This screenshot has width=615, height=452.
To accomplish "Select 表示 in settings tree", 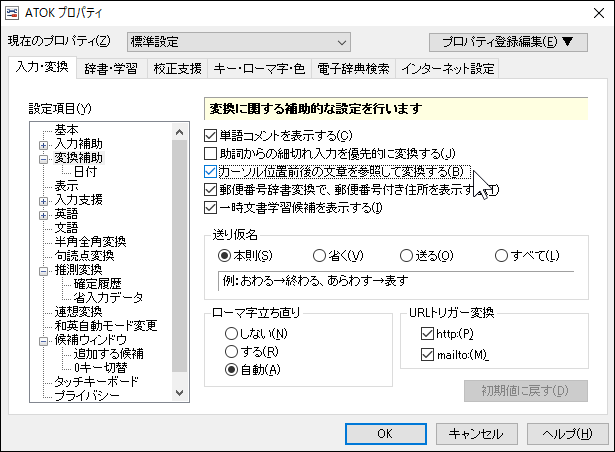I will (66, 186).
